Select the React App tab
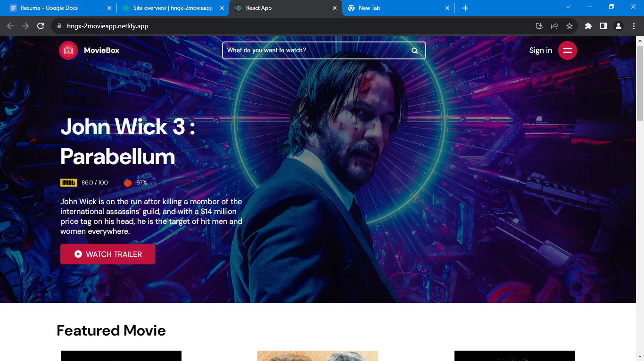Screen dimensions: 644x361 pyautogui.click(x=286, y=8)
